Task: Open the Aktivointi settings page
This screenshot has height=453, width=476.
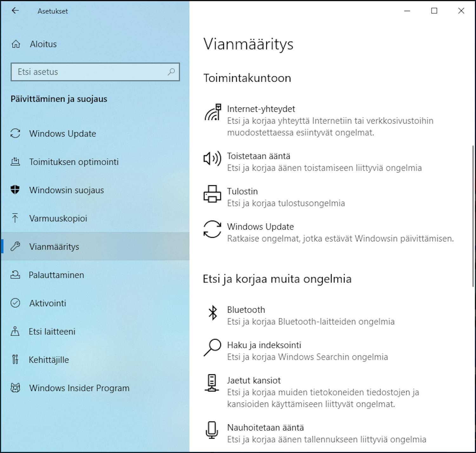Action: [x=48, y=303]
